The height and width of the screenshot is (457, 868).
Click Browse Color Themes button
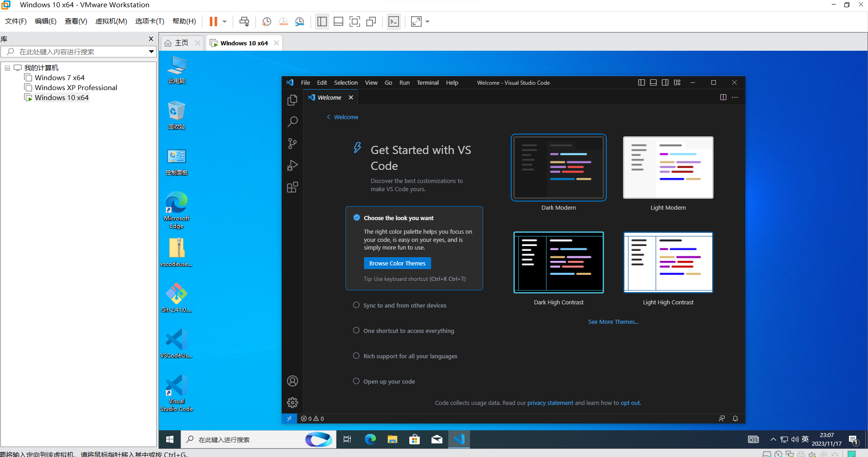tap(398, 263)
